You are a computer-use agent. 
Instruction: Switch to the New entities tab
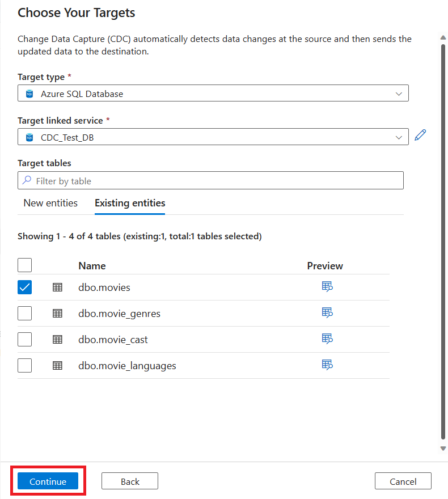coord(50,203)
